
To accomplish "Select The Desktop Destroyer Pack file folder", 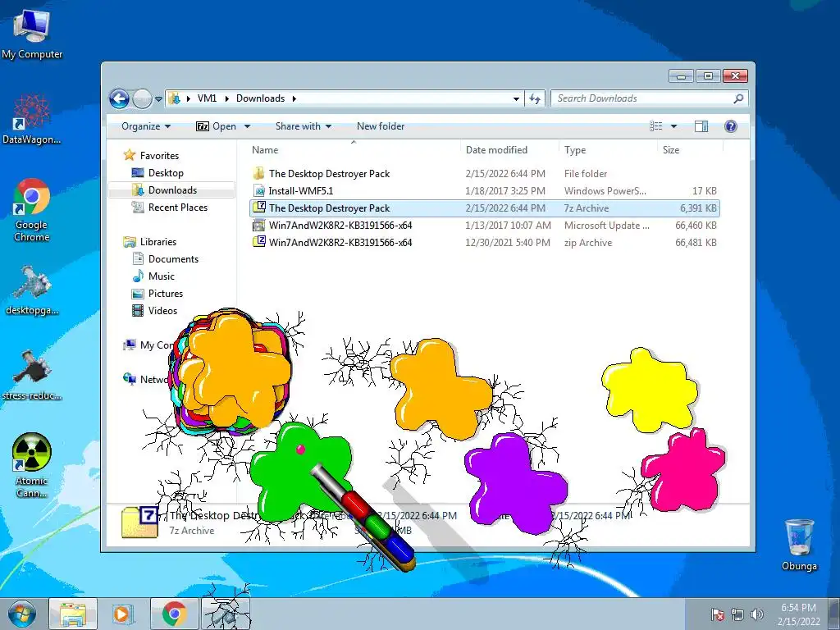I will [484, 174].
